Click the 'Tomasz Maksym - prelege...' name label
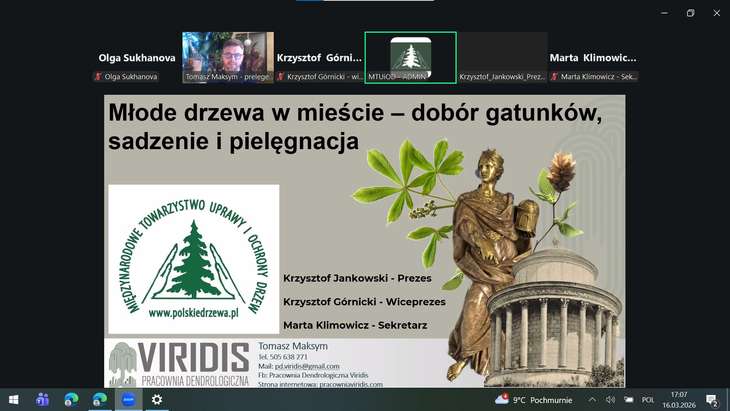Screen dimensions: 730x411 (229, 77)
